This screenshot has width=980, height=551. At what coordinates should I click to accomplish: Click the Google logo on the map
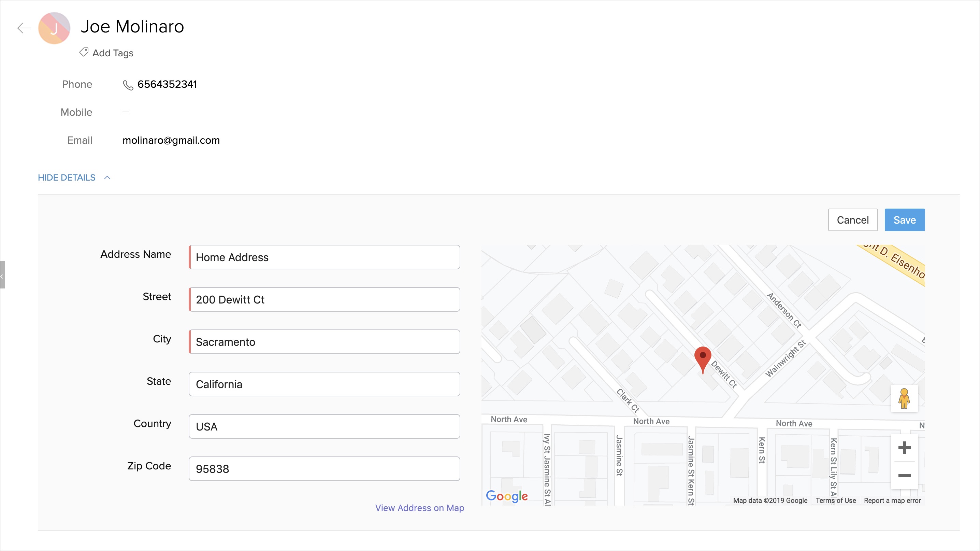(506, 496)
